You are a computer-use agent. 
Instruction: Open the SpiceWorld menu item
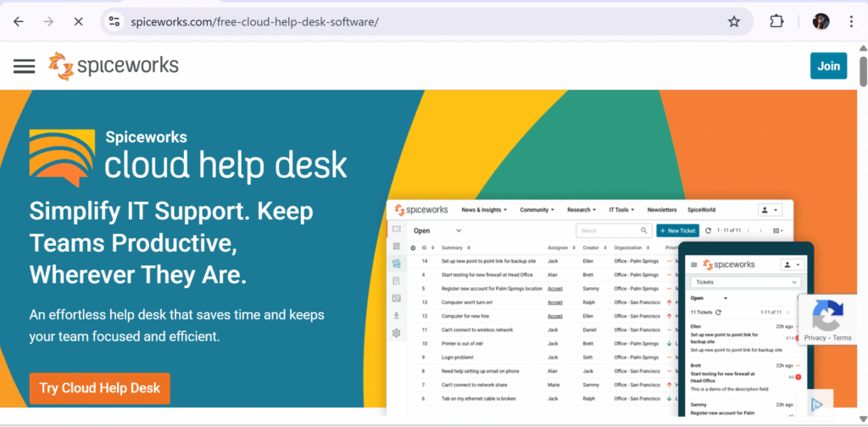(x=701, y=210)
